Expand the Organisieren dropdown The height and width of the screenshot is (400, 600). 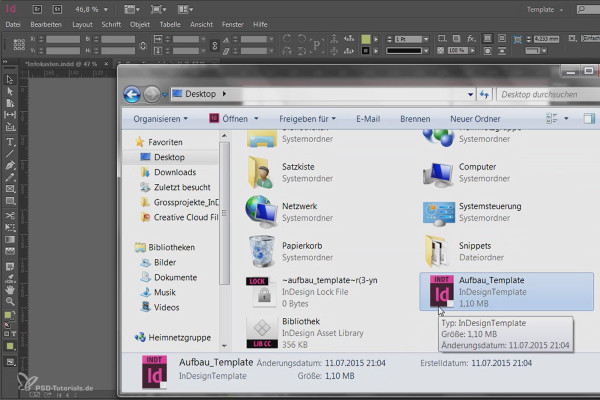(160, 119)
